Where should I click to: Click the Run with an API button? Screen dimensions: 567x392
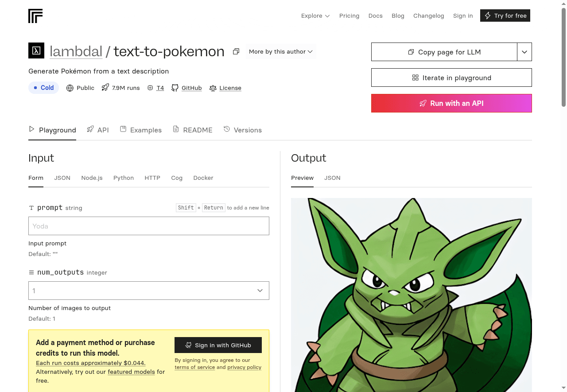click(x=451, y=103)
